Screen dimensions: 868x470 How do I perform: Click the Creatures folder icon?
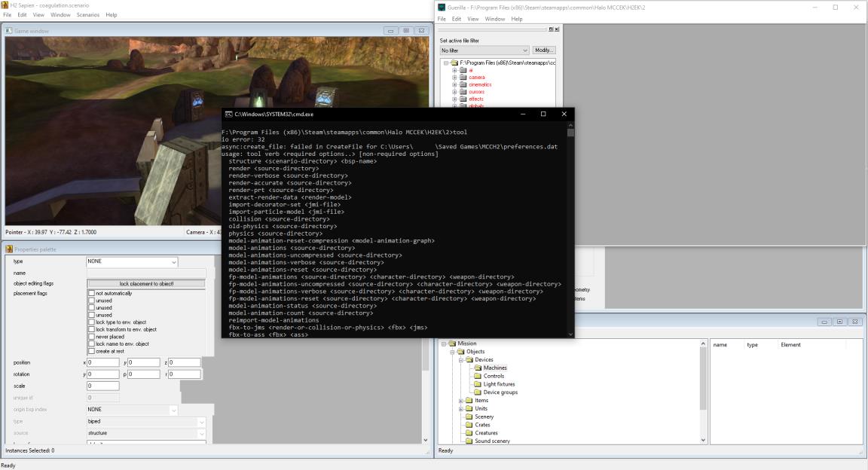coord(469,433)
